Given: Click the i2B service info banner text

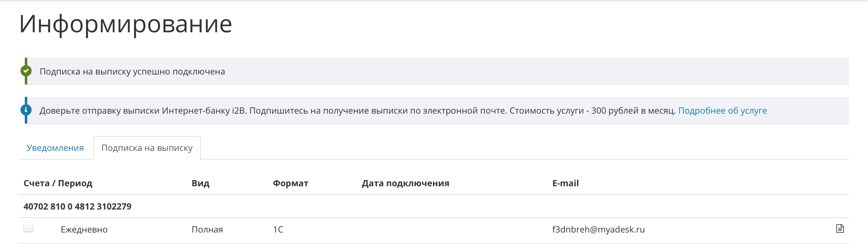Looking at the screenshot, I should 357,110.
